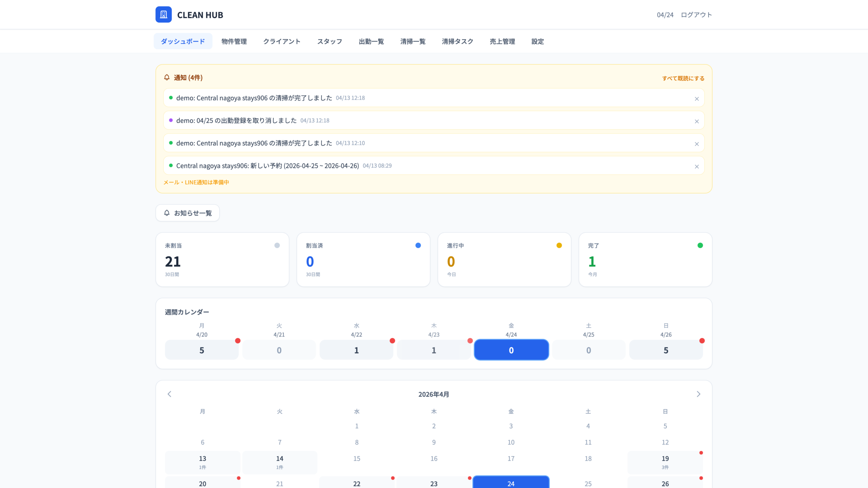Select day 18 in monthly calendar
The width and height of the screenshot is (868, 488).
click(x=588, y=459)
